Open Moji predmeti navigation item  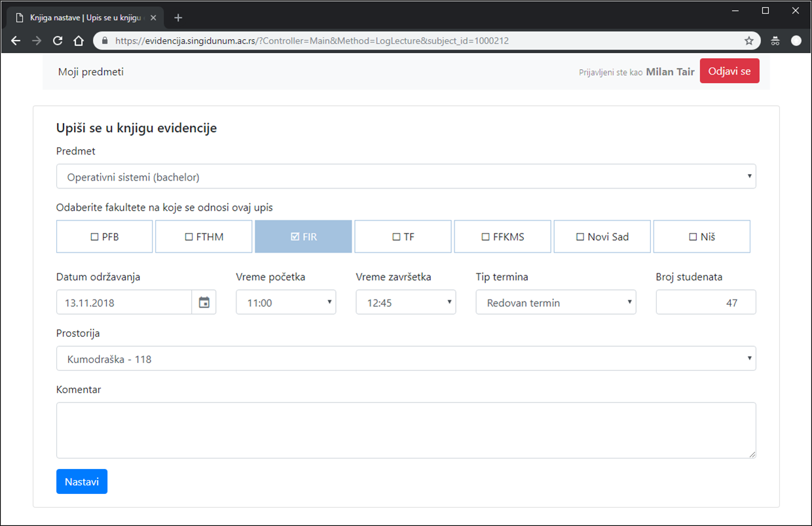click(x=91, y=72)
